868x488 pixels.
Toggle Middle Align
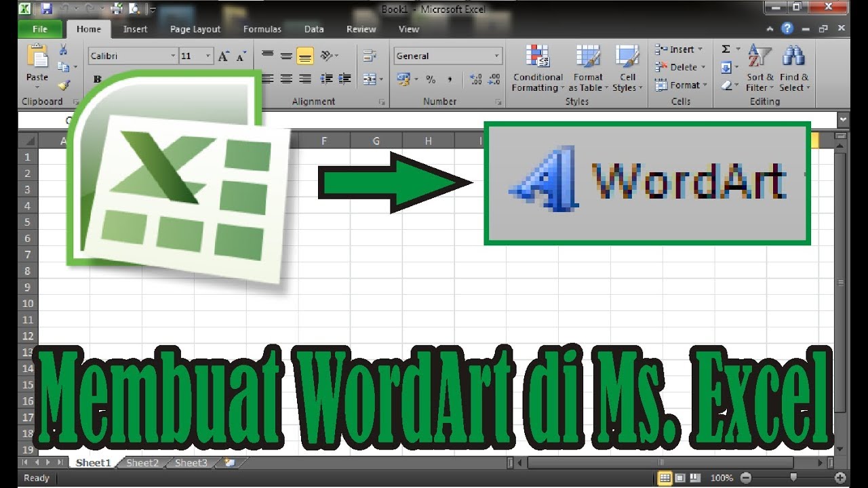286,56
